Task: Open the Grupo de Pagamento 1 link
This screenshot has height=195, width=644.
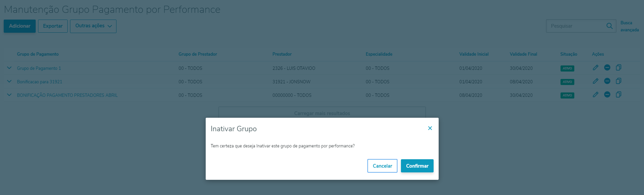Action: pyautogui.click(x=39, y=68)
